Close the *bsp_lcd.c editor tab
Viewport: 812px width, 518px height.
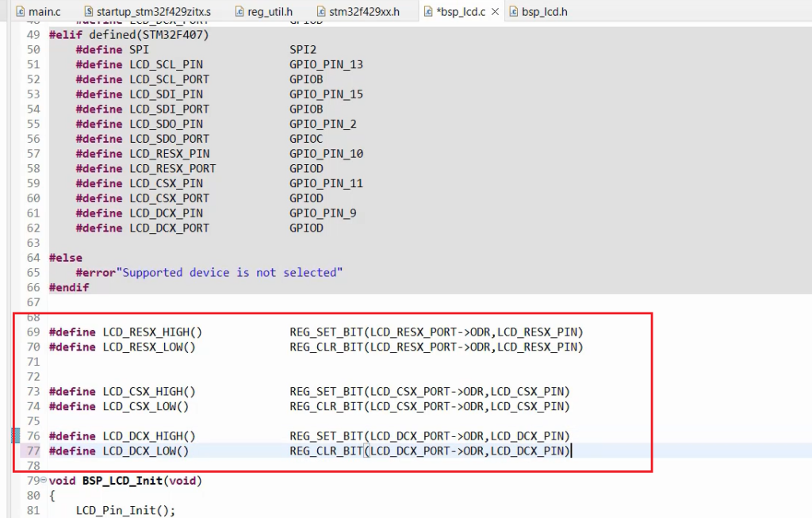[495, 11]
